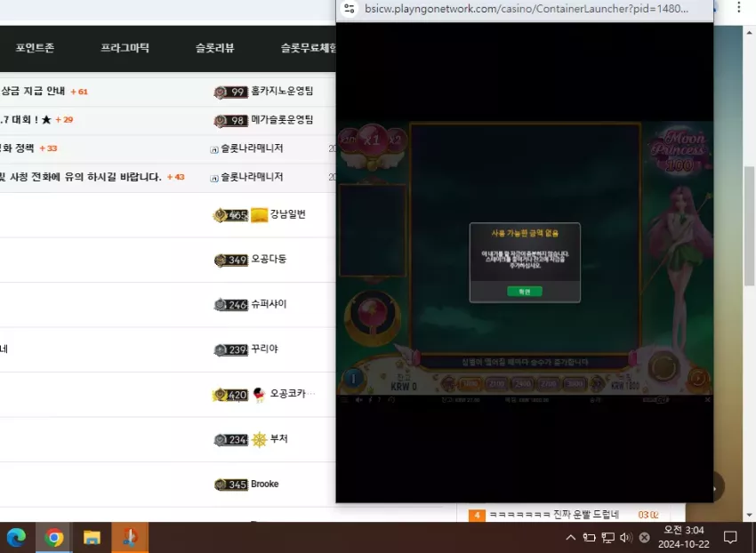Open the Chrome three-dot menu
This screenshot has height=553, width=756.
click(x=738, y=7)
